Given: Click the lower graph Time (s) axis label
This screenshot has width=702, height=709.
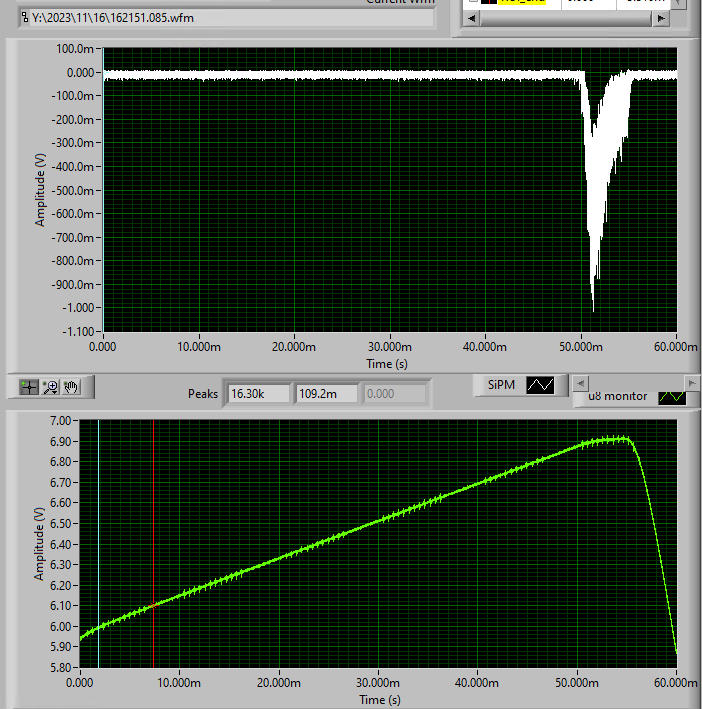Looking at the screenshot, I should click(380, 700).
